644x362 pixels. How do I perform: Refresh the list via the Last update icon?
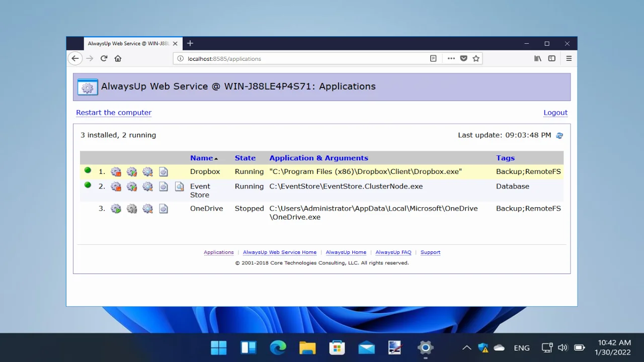[559, 135]
